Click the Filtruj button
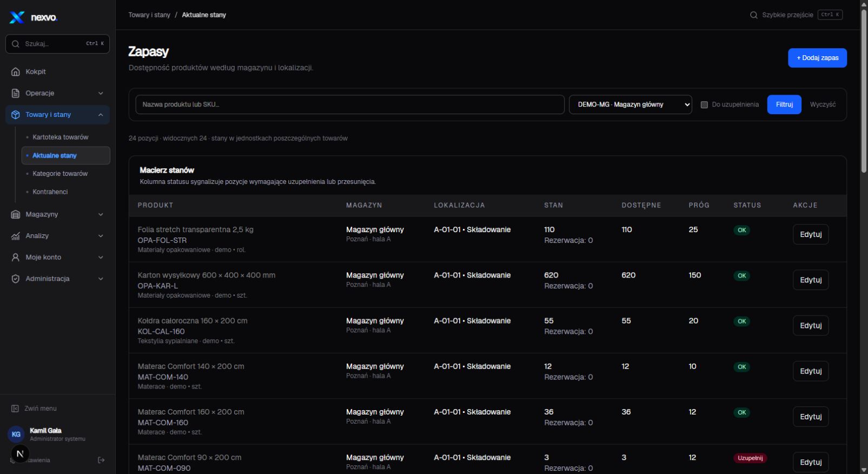Screen dimensions: 868x474 click(784, 104)
